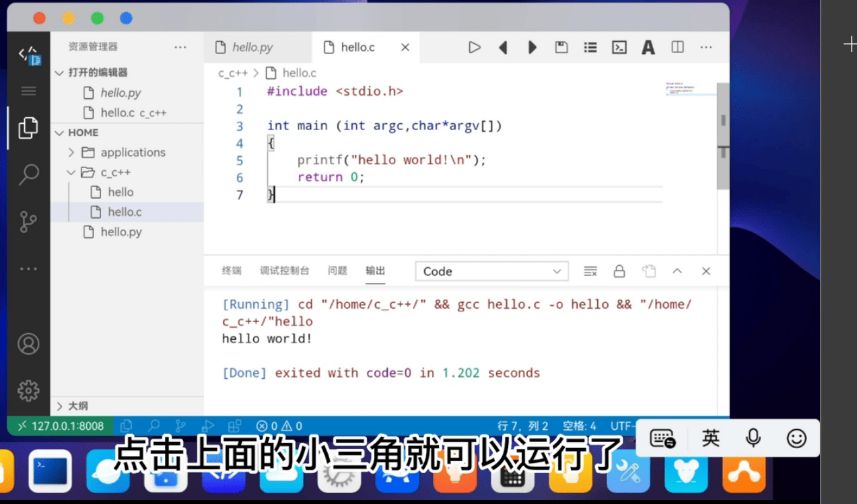Open the Search view in activity bar
The width and height of the screenshot is (857, 504).
pyautogui.click(x=28, y=174)
